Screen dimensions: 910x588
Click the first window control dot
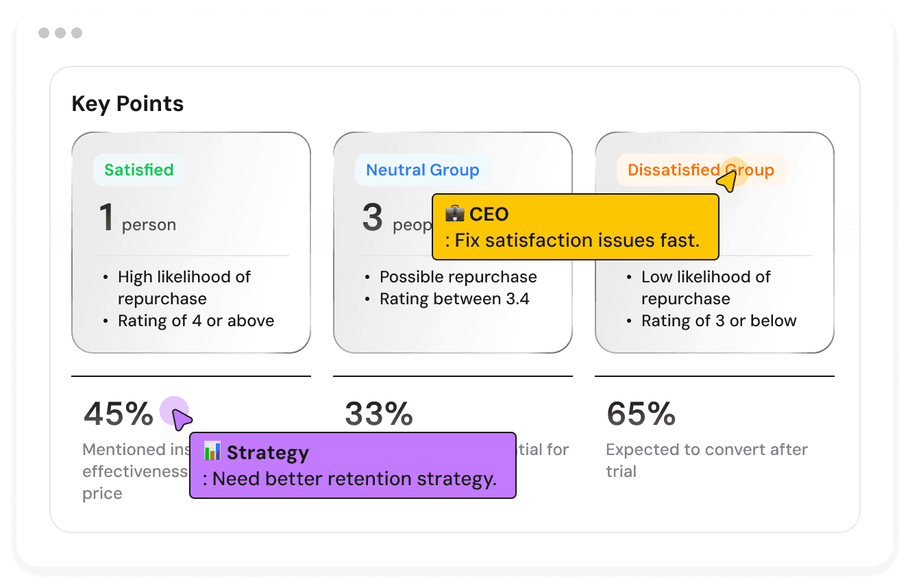click(x=43, y=32)
